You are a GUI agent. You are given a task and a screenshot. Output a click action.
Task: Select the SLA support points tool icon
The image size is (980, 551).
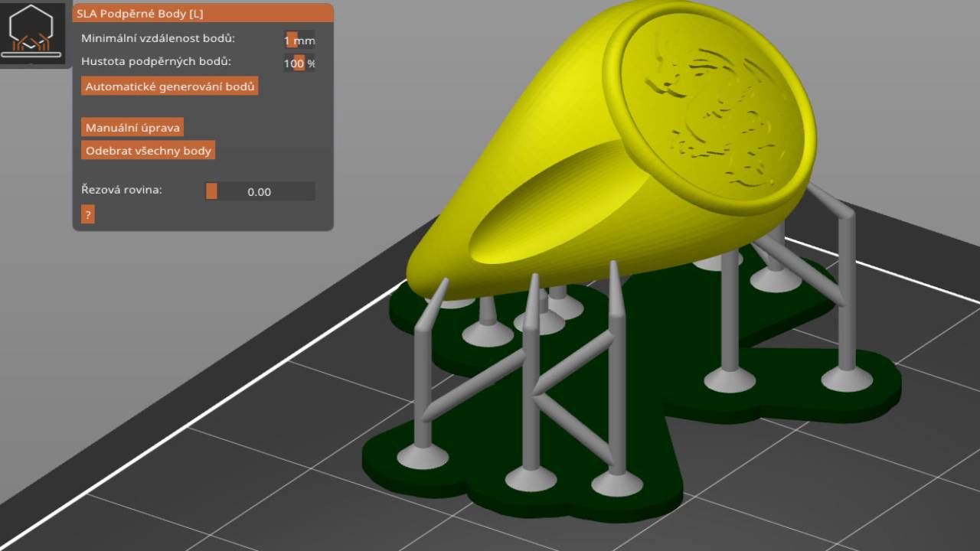pyautogui.click(x=32, y=32)
